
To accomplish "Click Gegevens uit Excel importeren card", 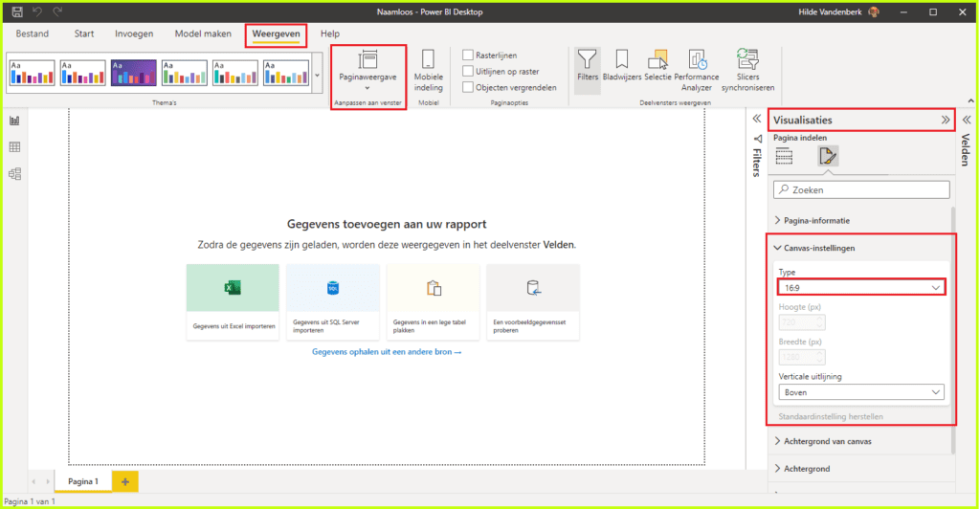I will [x=233, y=302].
